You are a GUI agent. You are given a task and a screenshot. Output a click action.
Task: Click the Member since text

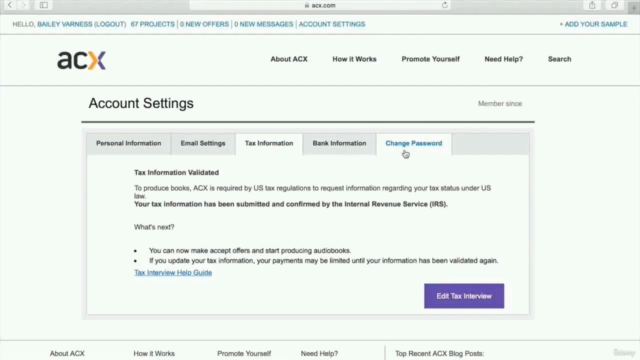[500, 104]
